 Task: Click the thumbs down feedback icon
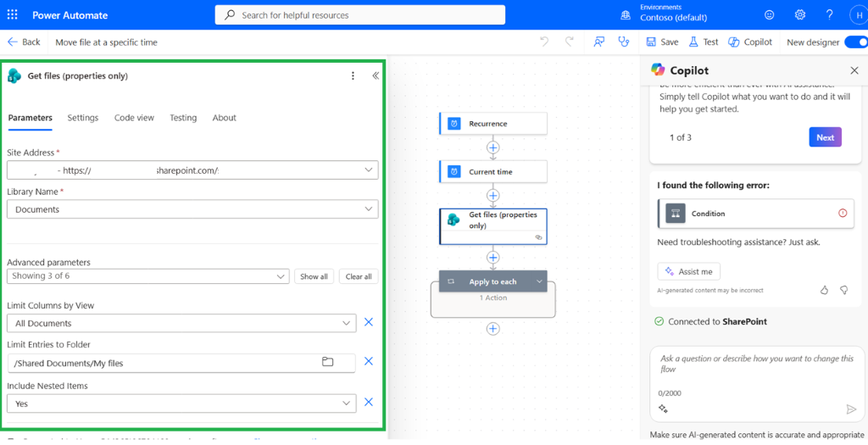(844, 290)
